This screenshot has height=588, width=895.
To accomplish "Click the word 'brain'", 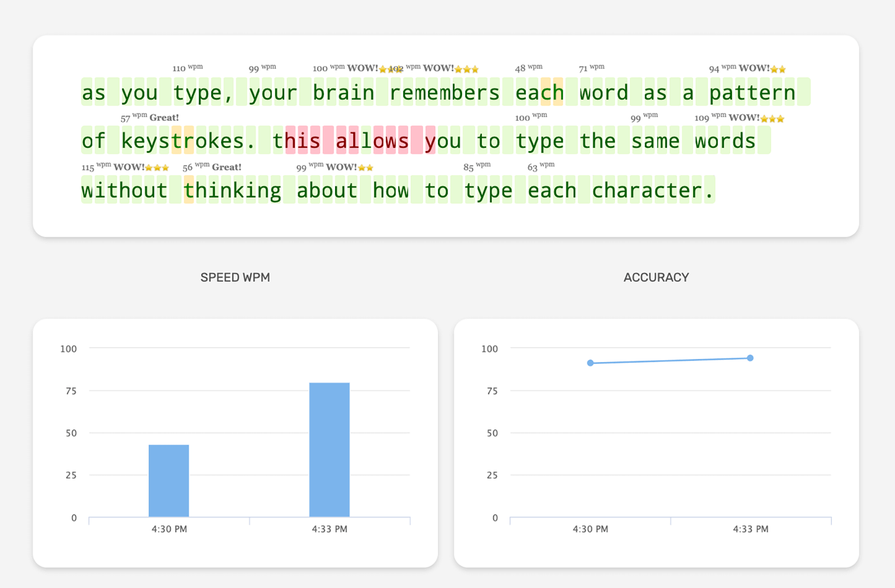I will pos(344,92).
